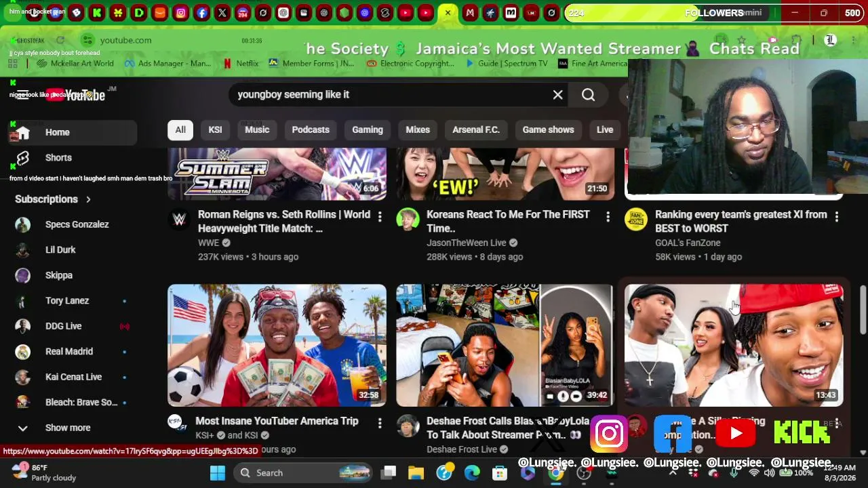Open Microsoft Store from the taskbar
This screenshot has width=868, height=488.
click(500, 473)
